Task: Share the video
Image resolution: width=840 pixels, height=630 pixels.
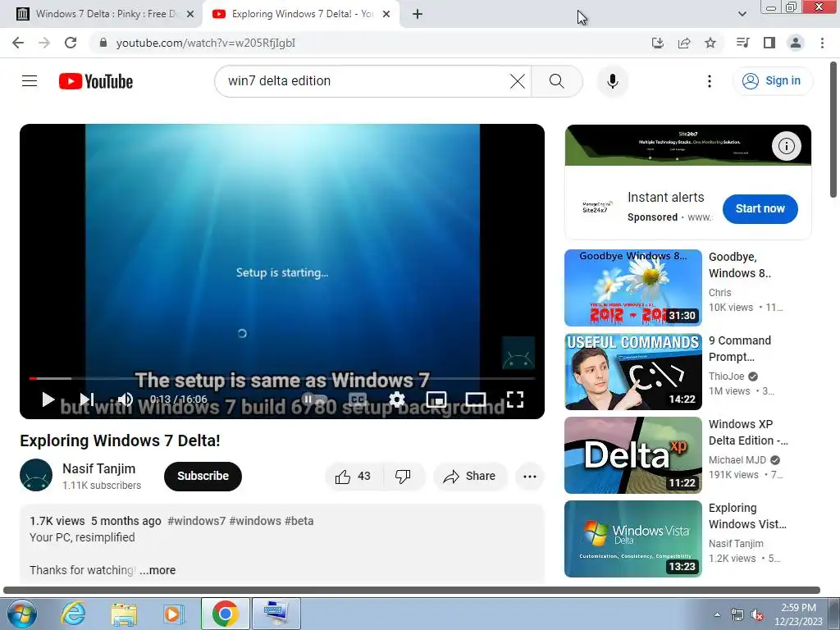Action: (470, 477)
